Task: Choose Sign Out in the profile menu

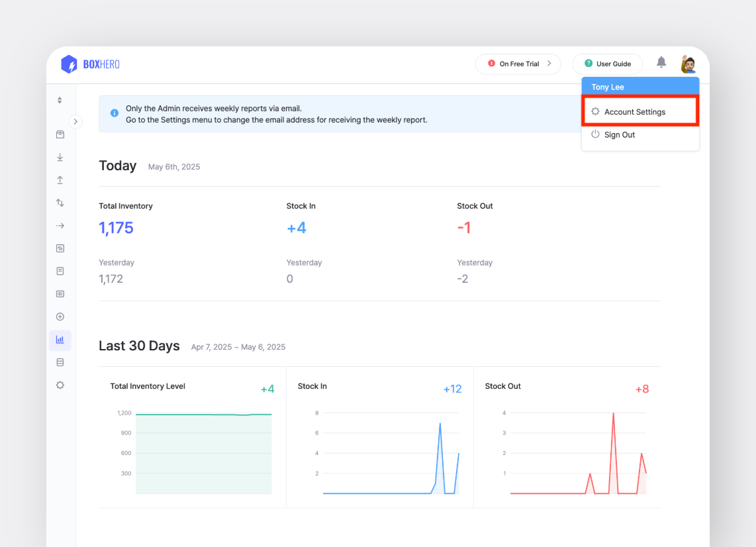Action: (619, 134)
